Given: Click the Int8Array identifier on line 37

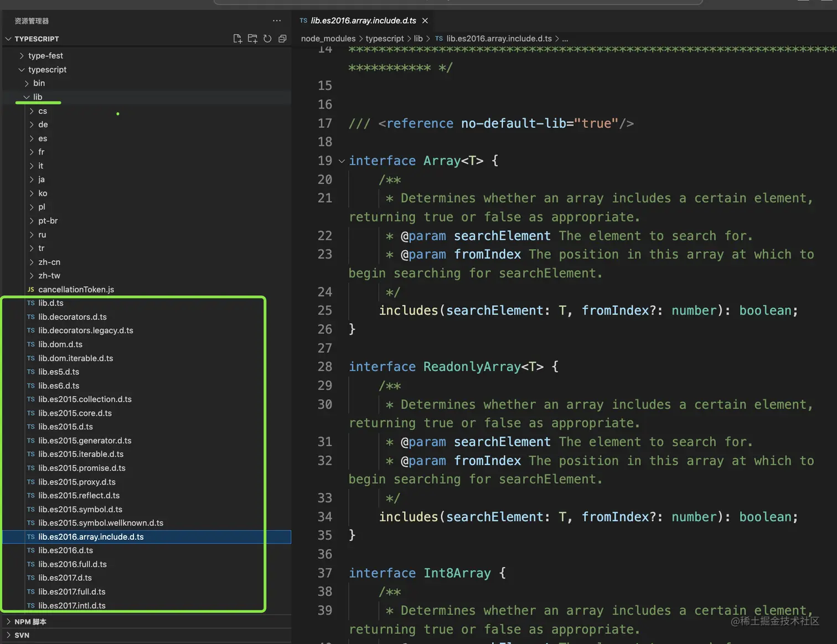Looking at the screenshot, I should pyautogui.click(x=457, y=573).
